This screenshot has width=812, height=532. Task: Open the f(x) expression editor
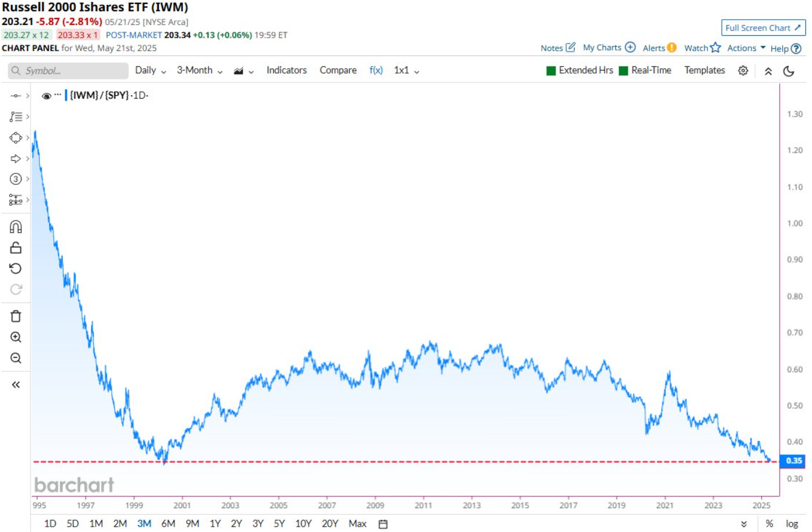376,71
